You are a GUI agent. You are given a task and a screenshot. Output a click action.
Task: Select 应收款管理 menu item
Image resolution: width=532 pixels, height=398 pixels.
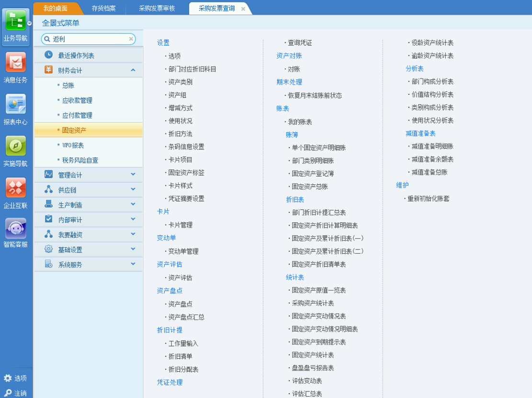[x=77, y=101]
